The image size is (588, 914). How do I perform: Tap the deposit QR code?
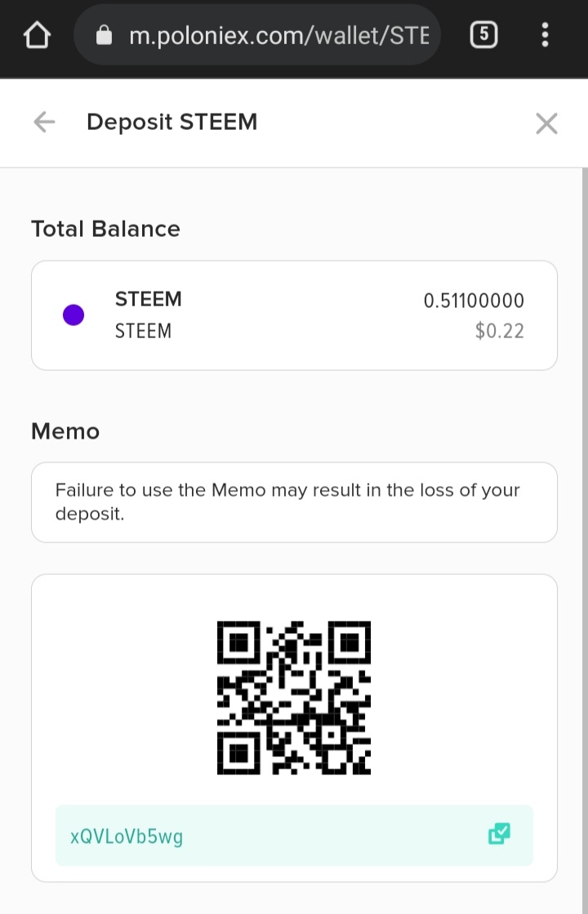(294, 698)
